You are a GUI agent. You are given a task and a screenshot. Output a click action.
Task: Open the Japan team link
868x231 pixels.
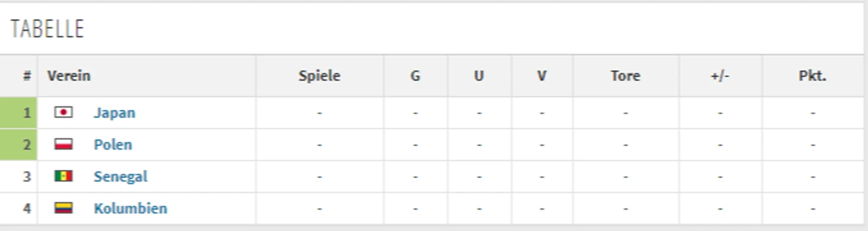tap(114, 113)
